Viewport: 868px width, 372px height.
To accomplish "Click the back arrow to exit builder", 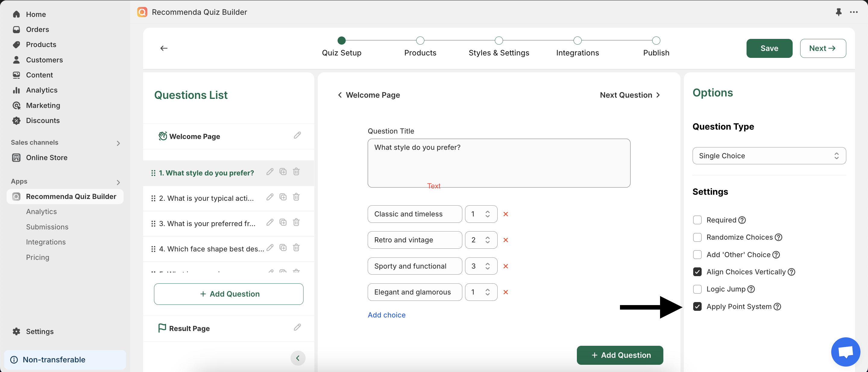I will [x=164, y=48].
